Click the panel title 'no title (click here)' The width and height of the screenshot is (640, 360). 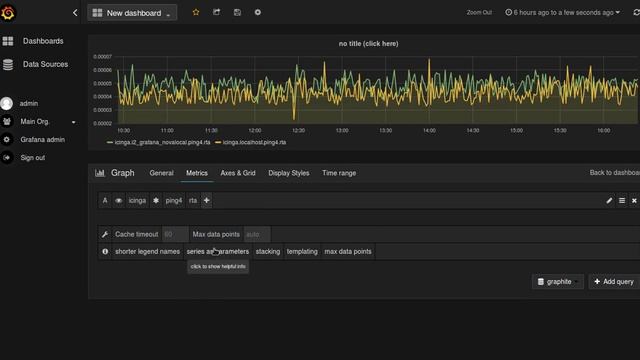tap(369, 44)
